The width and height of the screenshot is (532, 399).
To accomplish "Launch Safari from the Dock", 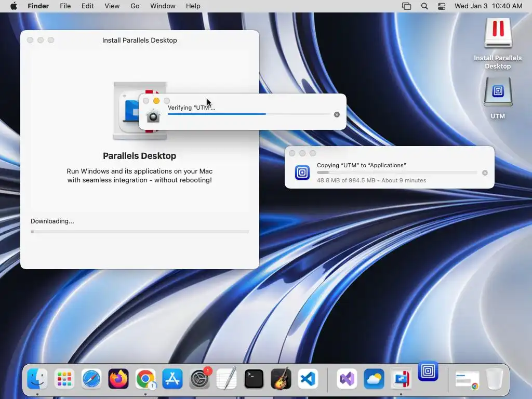I will 91,379.
